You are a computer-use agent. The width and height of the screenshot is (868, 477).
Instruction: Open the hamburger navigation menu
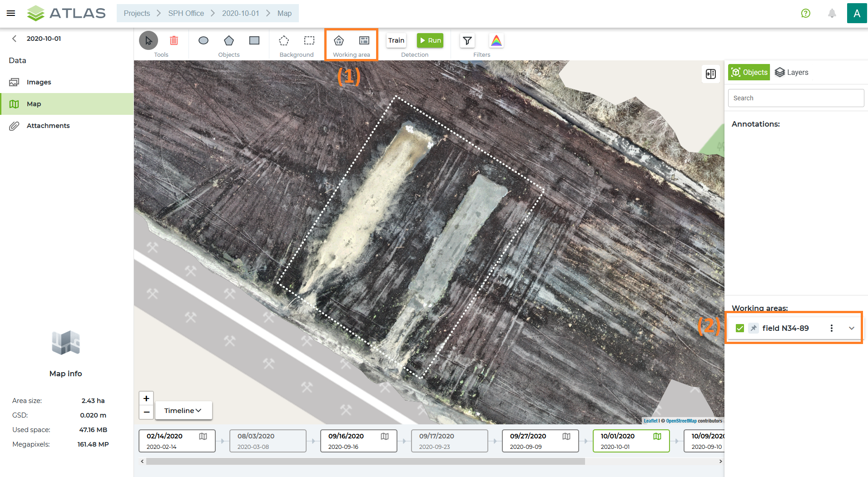11,13
